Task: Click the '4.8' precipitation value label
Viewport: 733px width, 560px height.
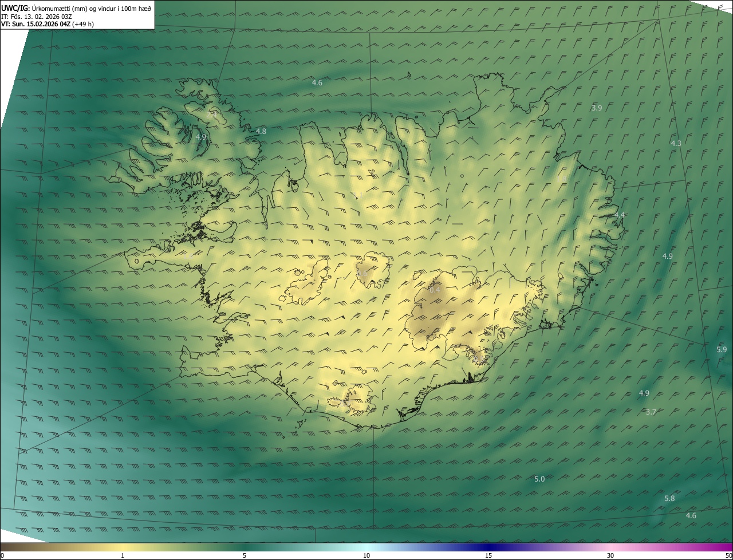Action: coord(261,131)
